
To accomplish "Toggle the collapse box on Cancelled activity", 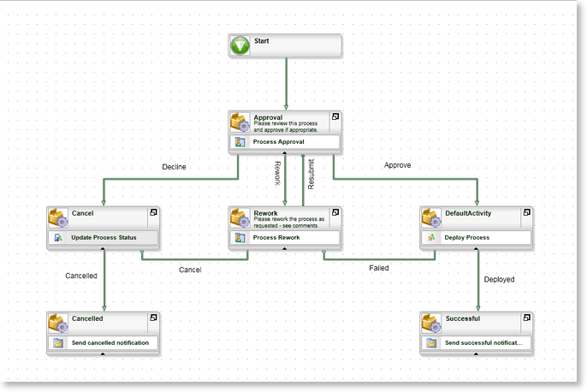I will (x=153, y=318).
